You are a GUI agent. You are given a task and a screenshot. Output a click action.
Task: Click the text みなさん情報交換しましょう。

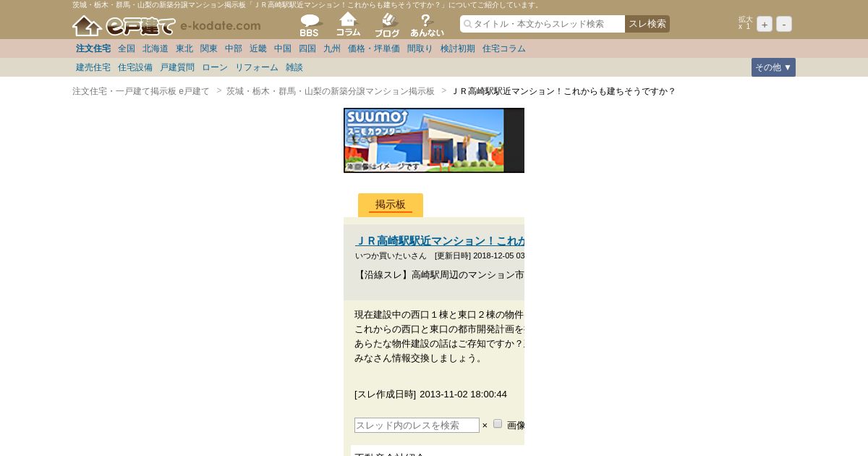point(419,358)
